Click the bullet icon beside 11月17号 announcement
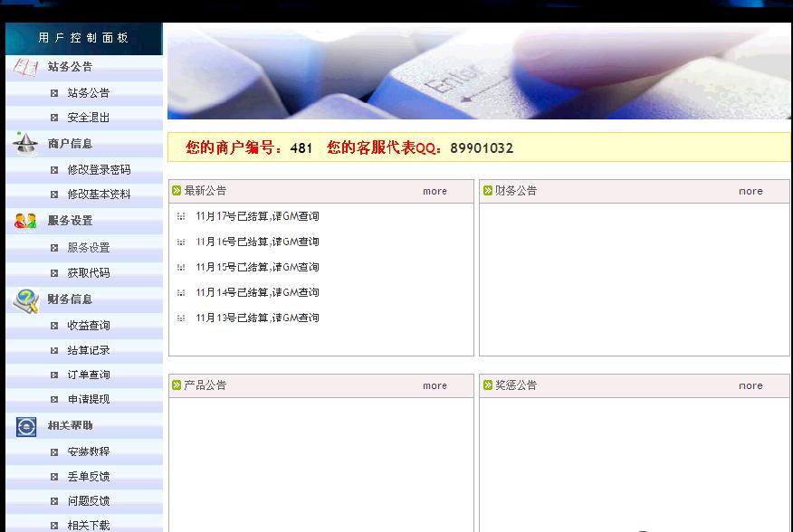 [182, 216]
